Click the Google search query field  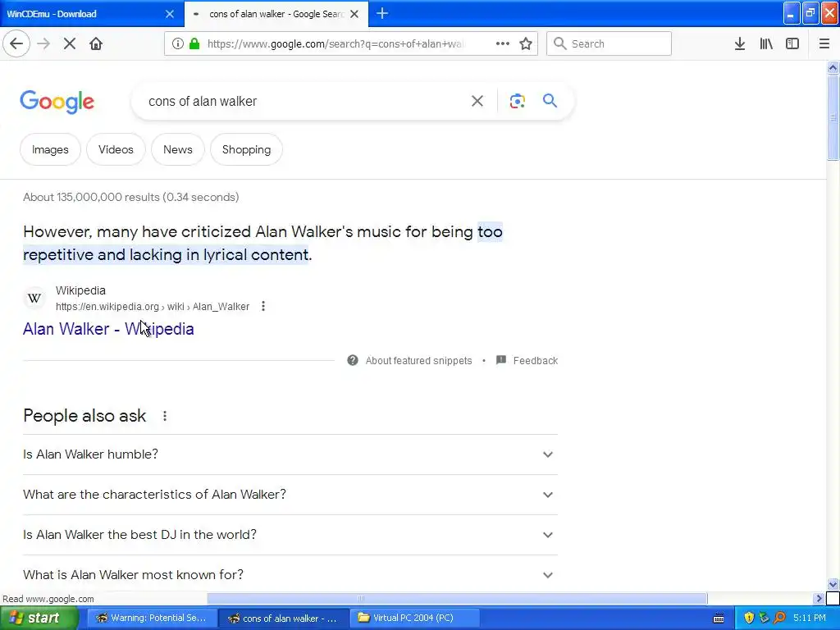305,101
